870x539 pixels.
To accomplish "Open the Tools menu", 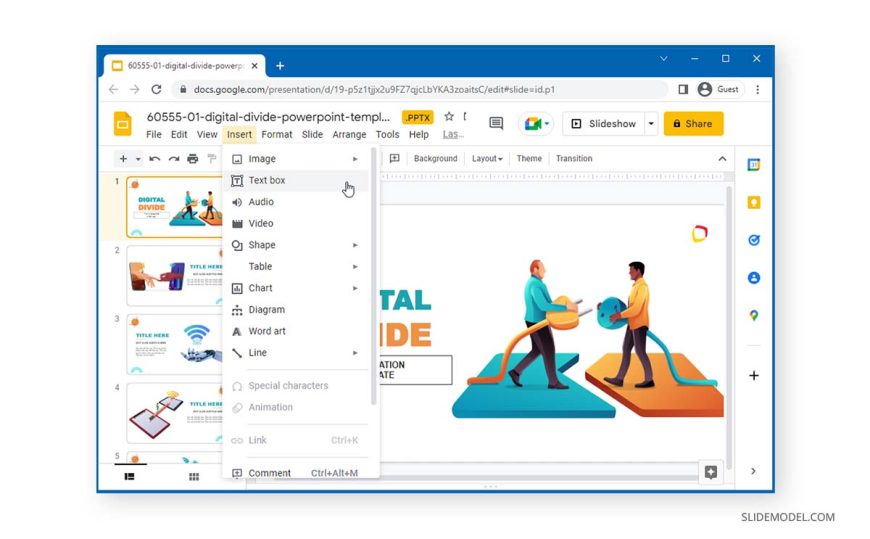I will pyautogui.click(x=387, y=134).
